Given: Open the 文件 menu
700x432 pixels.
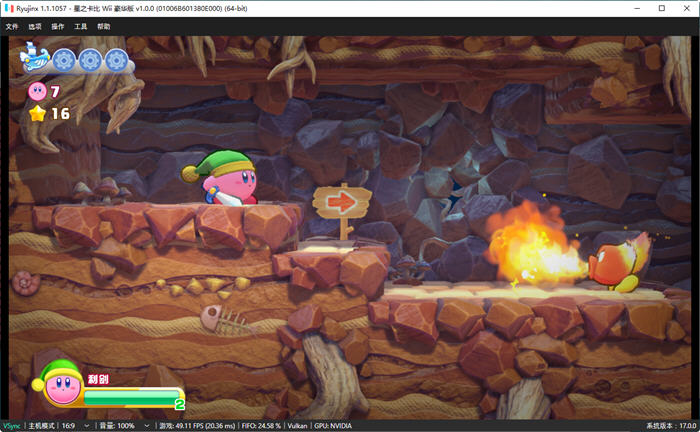Looking at the screenshot, I should tap(12, 27).
